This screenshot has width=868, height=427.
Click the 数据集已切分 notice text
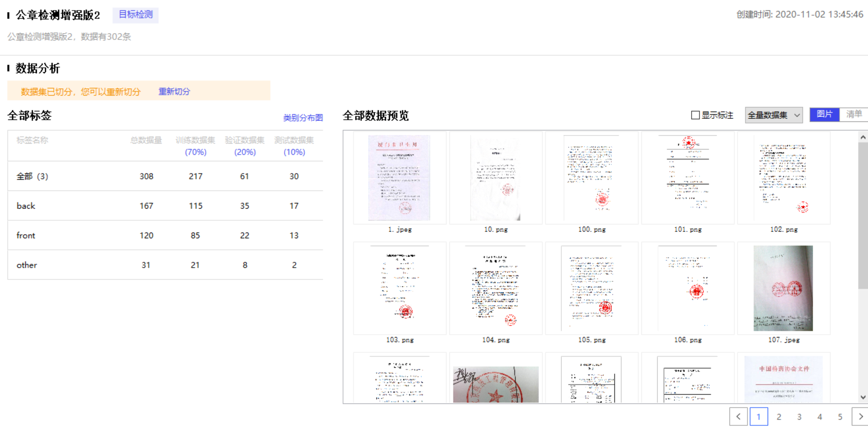pyautogui.click(x=80, y=91)
